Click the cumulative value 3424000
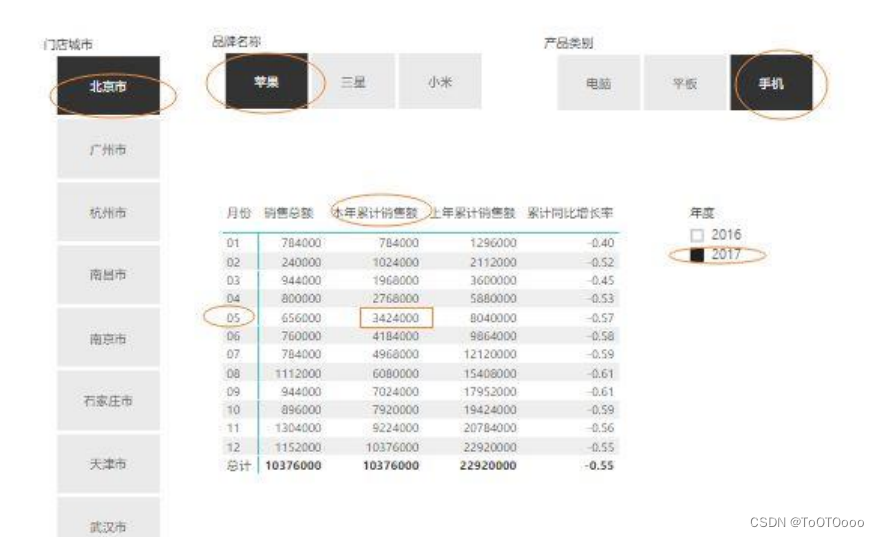This screenshot has width=879, height=537. pyautogui.click(x=396, y=318)
